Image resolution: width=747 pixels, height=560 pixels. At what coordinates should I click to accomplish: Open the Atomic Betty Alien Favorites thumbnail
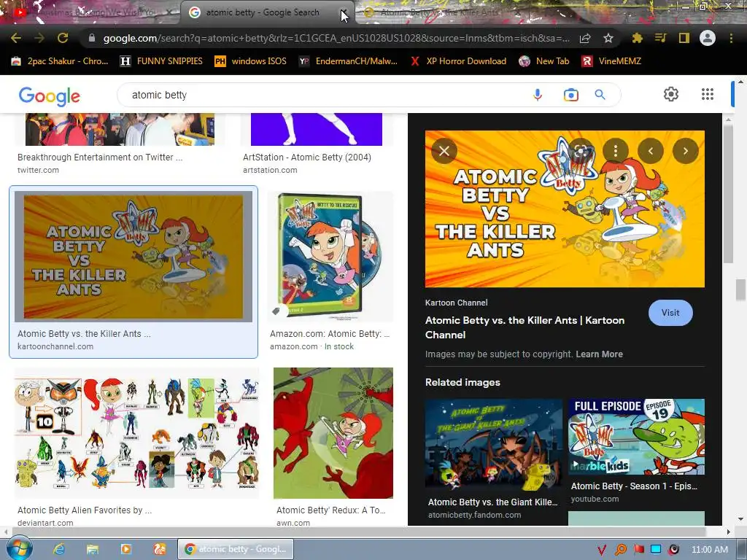point(136,433)
